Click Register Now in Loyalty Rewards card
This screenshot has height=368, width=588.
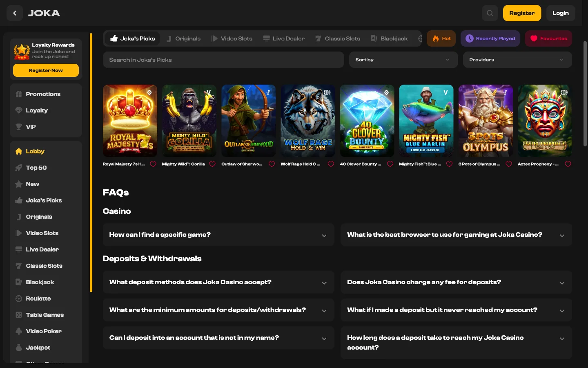click(x=46, y=70)
